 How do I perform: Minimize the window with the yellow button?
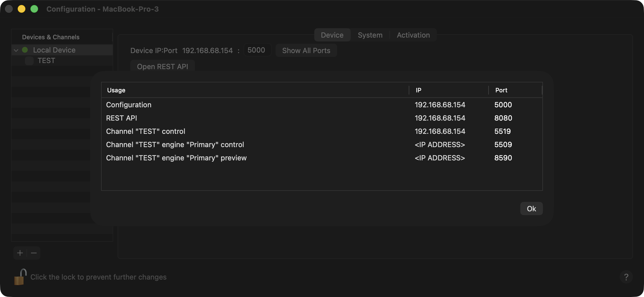coord(22,9)
